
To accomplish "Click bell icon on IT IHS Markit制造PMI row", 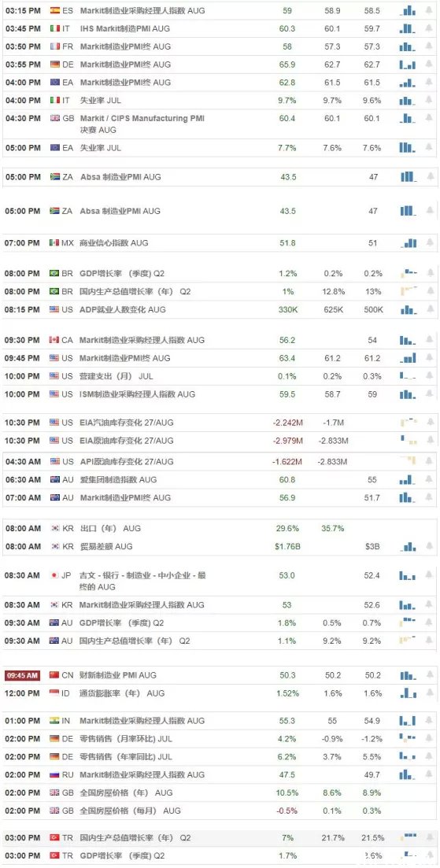I will (x=430, y=28).
